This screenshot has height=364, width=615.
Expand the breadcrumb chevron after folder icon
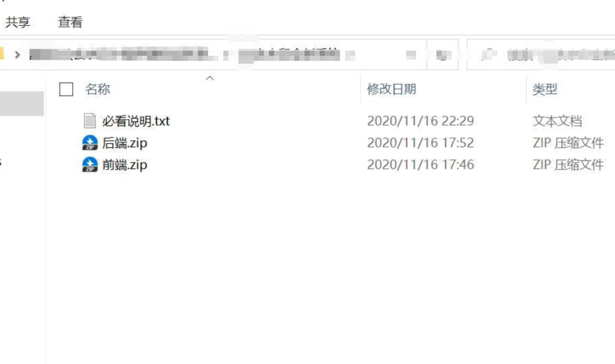tap(17, 55)
